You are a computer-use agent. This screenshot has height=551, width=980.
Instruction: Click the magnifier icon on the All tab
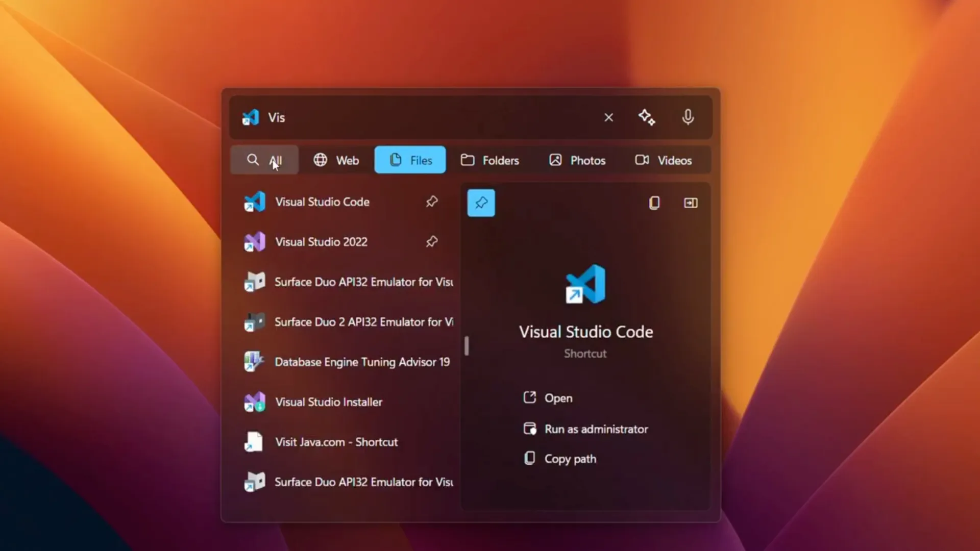(x=253, y=160)
